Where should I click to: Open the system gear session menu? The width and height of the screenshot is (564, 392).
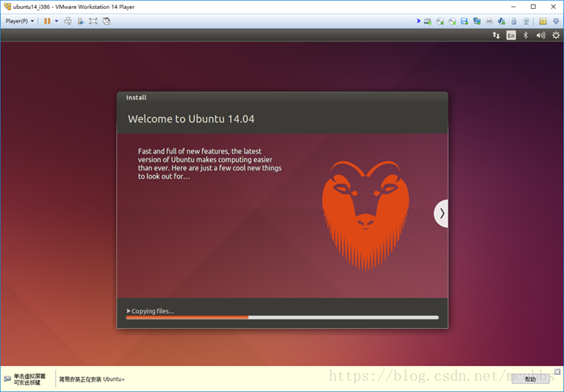556,36
